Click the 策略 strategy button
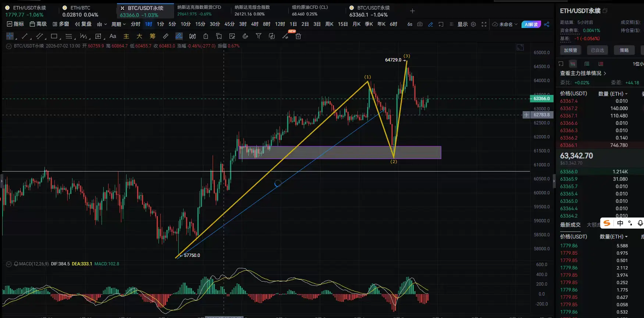Image resolution: width=644 pixels, height=318 pixels. tap(624, 50)
